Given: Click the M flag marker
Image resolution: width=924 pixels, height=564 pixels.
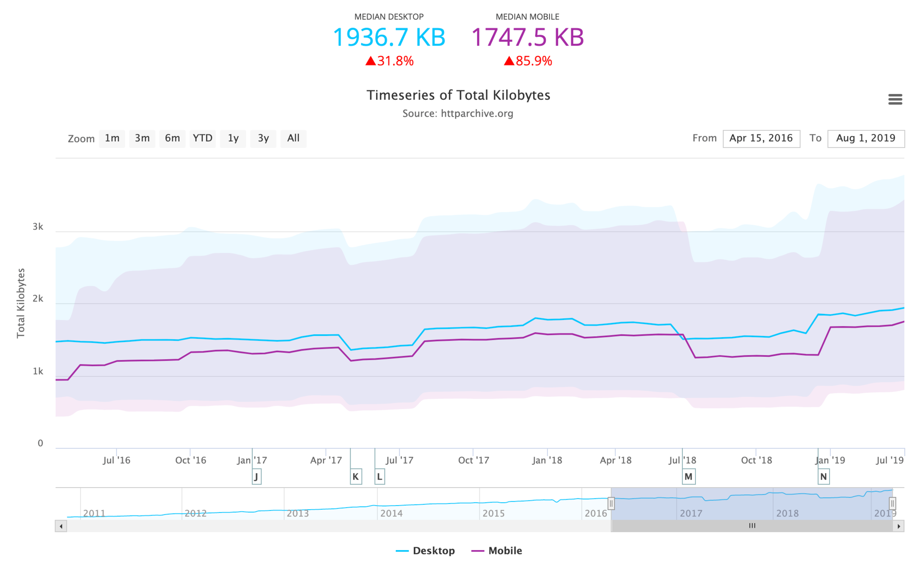Looking at the screenshot, I should pyautogui.click(x=688, y=476).
